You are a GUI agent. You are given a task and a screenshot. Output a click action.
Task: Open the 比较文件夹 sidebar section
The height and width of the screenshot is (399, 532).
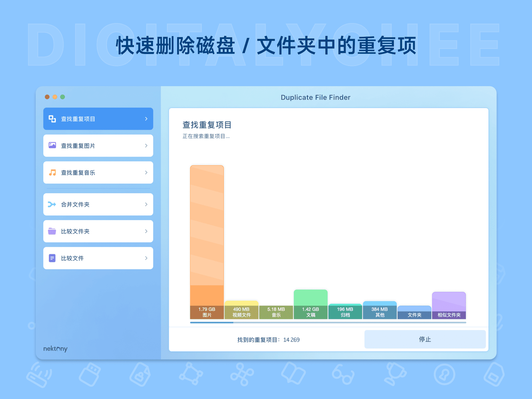[98, 232]
